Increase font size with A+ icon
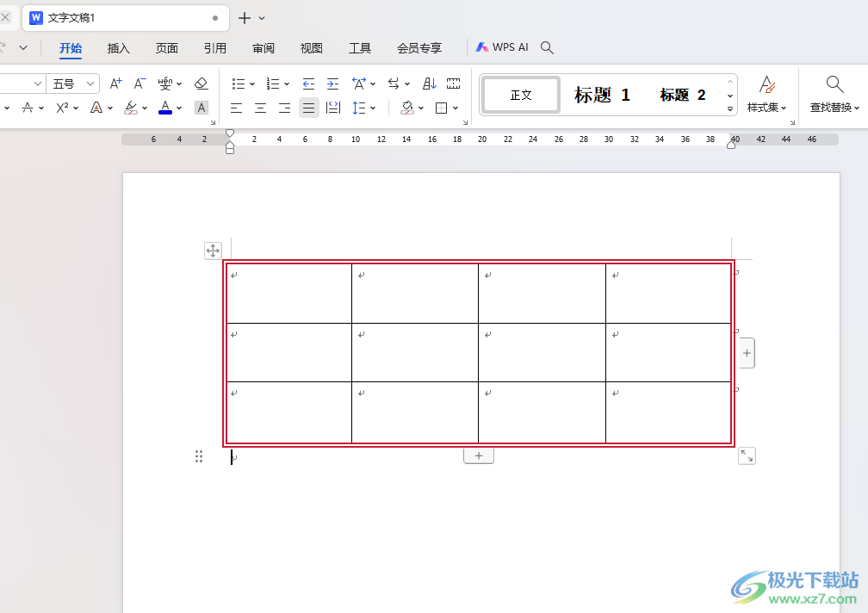Viewport: 868px width, 613px height. [x=115, y=84]
